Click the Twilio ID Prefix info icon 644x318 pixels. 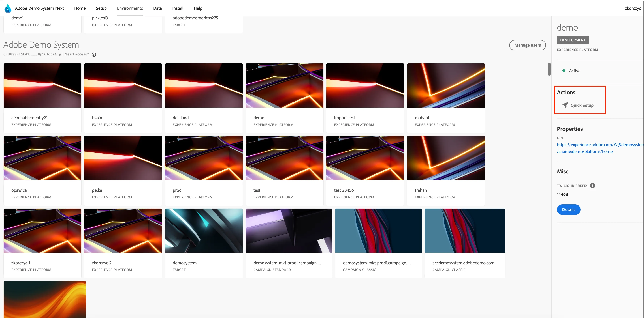pyautogui.click(x=592, y=186)
